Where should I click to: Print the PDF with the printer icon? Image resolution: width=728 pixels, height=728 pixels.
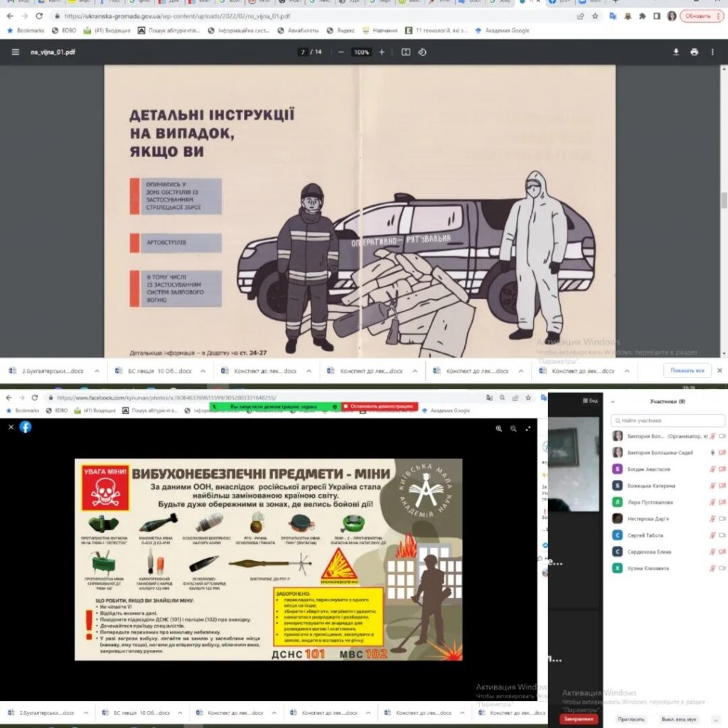click(695, 52)
